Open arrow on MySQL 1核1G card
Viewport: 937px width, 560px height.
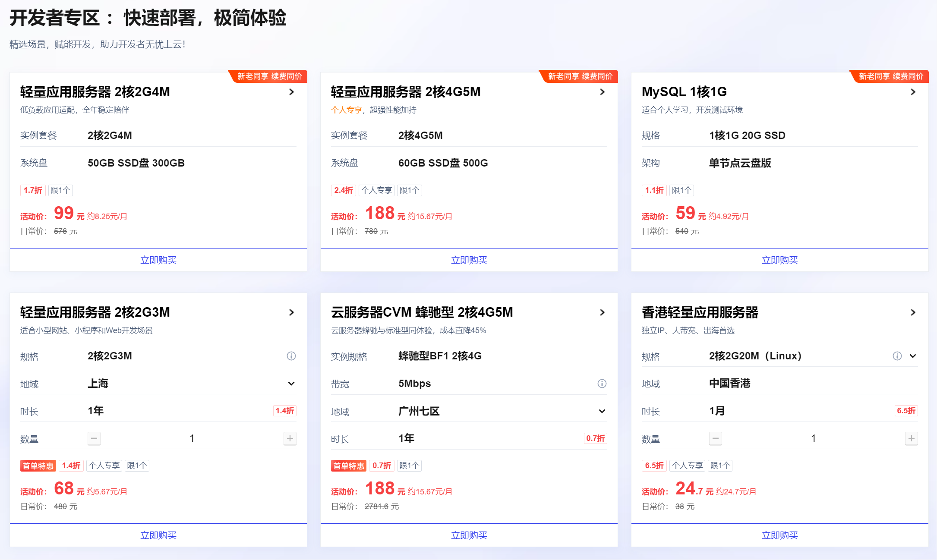pos(913,92)
